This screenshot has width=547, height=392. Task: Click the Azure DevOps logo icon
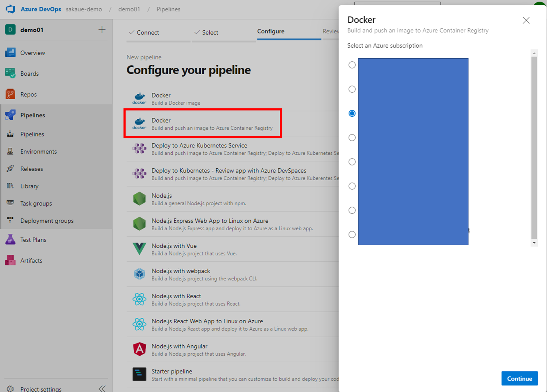10,9
